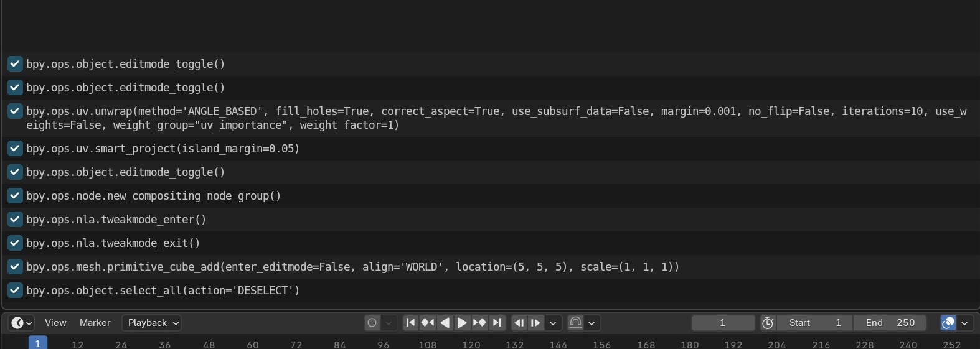
Task: Jump to the last frame endpoint
Action: 497,323
